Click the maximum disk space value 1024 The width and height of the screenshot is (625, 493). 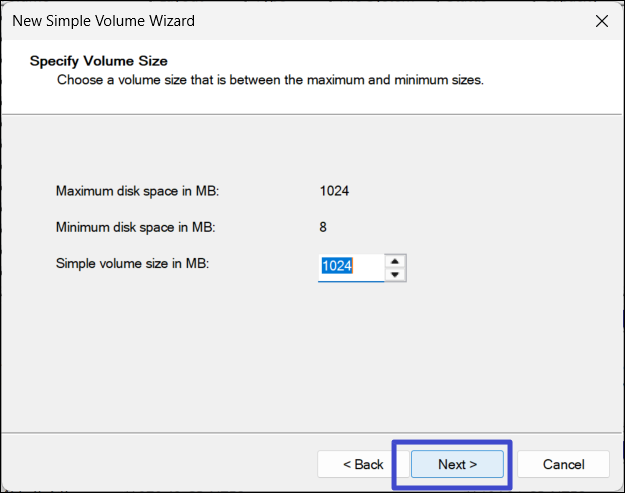point(334,191)
